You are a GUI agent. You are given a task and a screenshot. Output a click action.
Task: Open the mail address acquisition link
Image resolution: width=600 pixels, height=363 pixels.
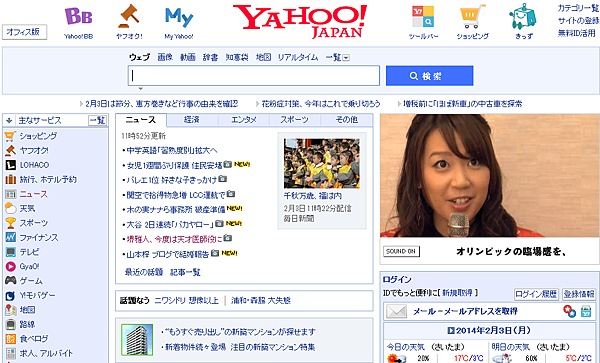tap(465, 311)
